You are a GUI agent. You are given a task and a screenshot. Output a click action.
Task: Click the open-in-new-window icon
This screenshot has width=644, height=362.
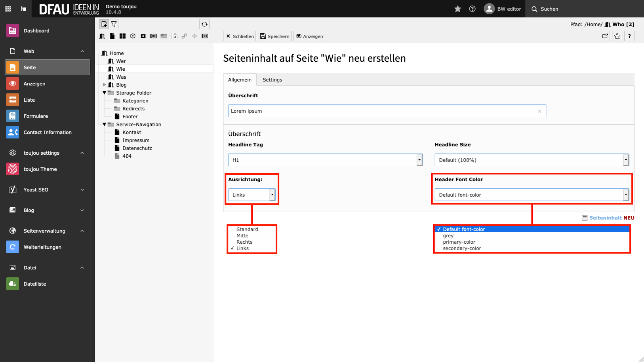click(605, 36)
